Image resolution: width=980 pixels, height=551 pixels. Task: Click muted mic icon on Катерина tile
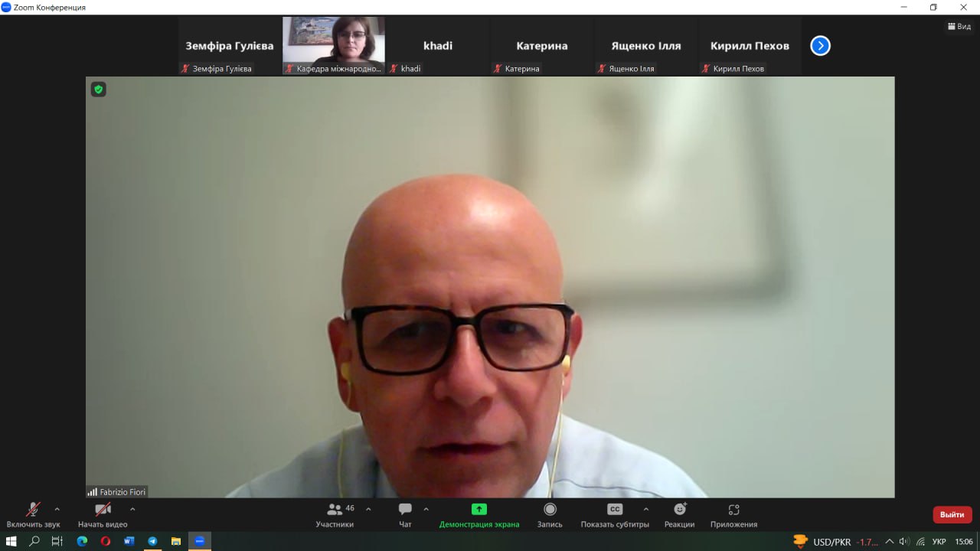coord(498,68)
